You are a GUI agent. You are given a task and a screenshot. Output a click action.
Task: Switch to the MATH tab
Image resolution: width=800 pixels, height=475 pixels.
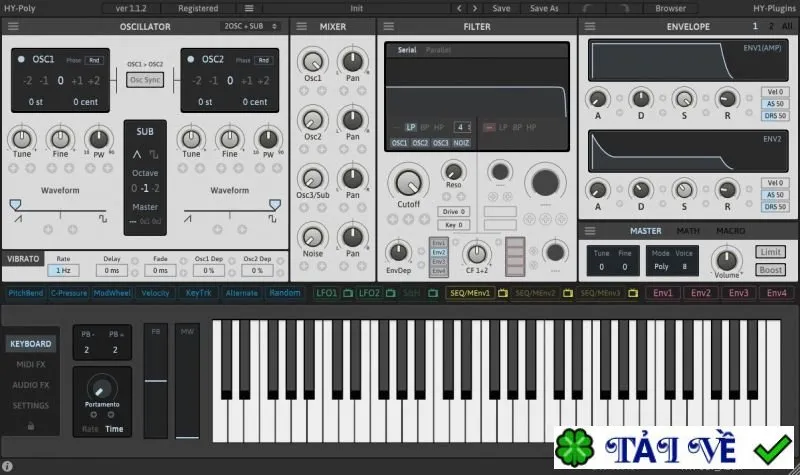pyautogui.click(x=688, y=231)
